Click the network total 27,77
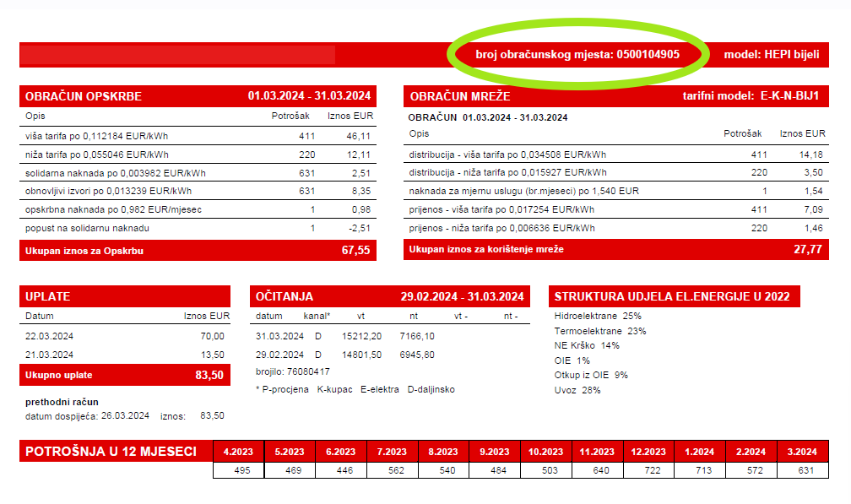The height and width of the screenshot is (504, 851). pyautogui.click(x=808, y=249)
